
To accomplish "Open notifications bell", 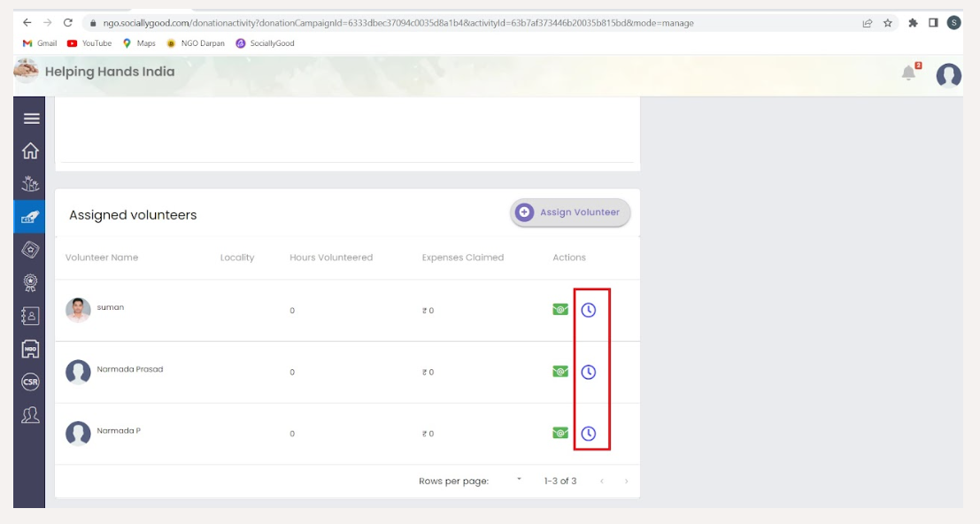I will pyautogui.click(x=909, y=73).
